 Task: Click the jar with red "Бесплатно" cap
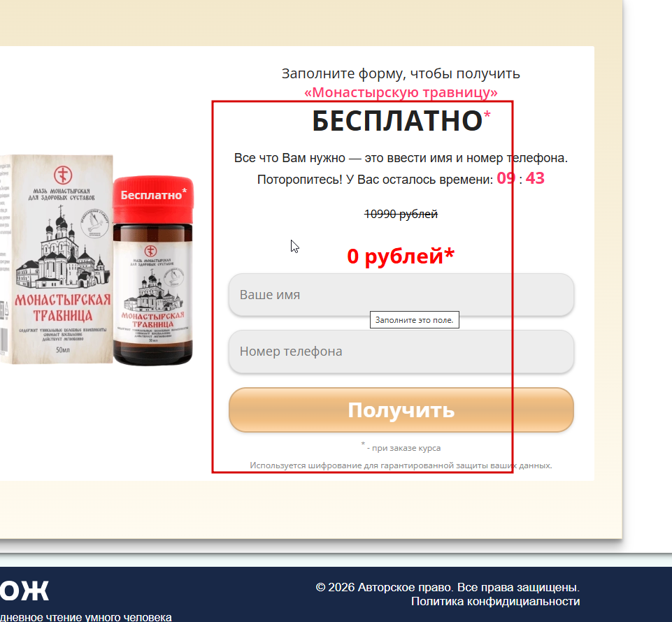coord(153,270)
